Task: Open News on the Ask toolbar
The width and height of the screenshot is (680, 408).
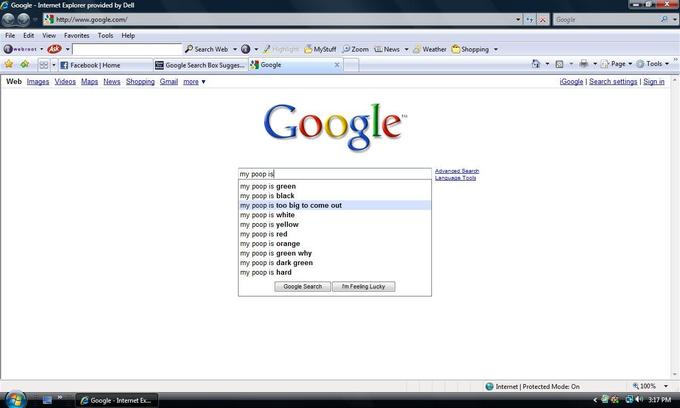Action: point(387,49)
